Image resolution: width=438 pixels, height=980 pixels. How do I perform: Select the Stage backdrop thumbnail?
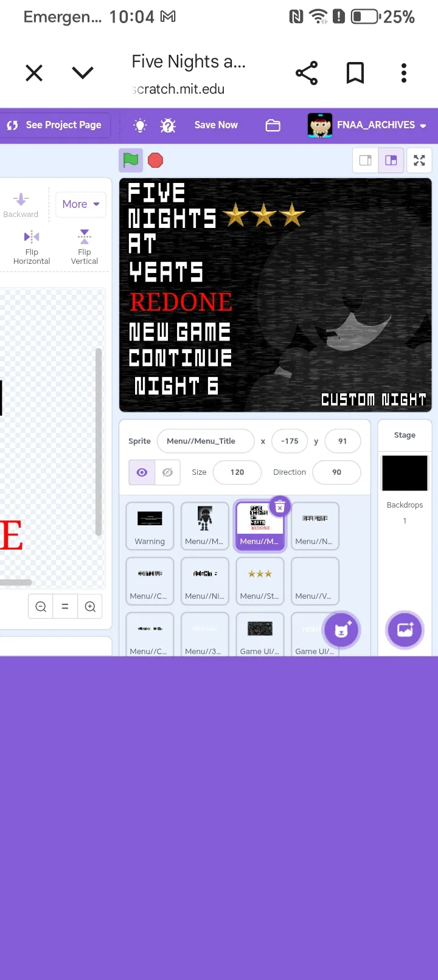pos(405,473)
